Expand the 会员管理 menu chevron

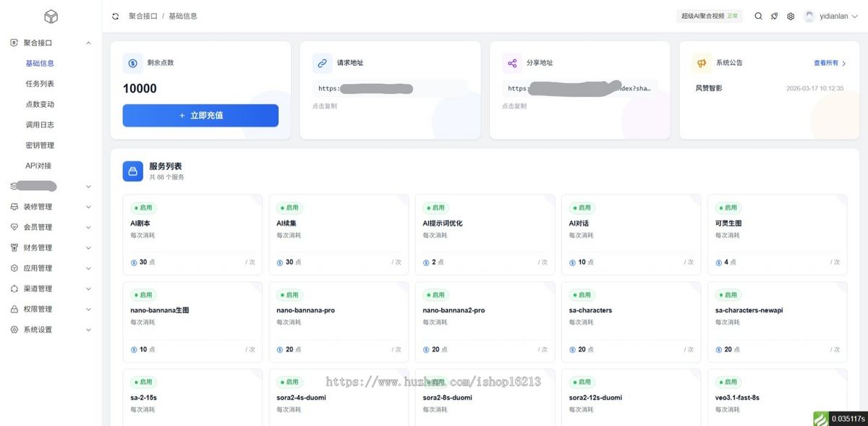(x=88, y=227)
